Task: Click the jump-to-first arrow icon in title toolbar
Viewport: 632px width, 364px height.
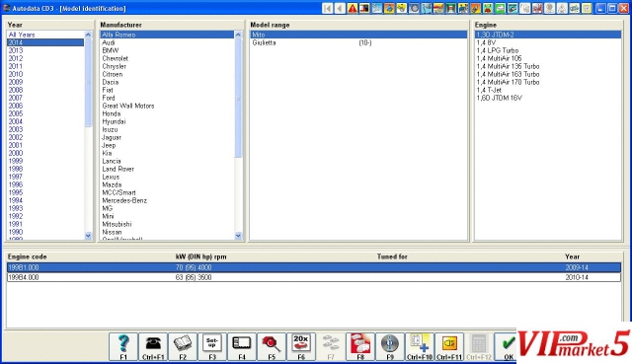Action: tap(328, 8)
